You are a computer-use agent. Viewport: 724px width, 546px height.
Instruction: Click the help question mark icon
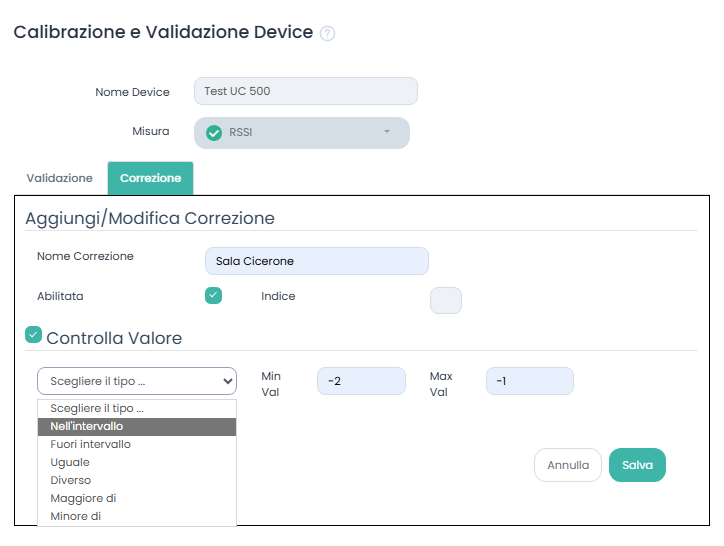pos(327,33)
